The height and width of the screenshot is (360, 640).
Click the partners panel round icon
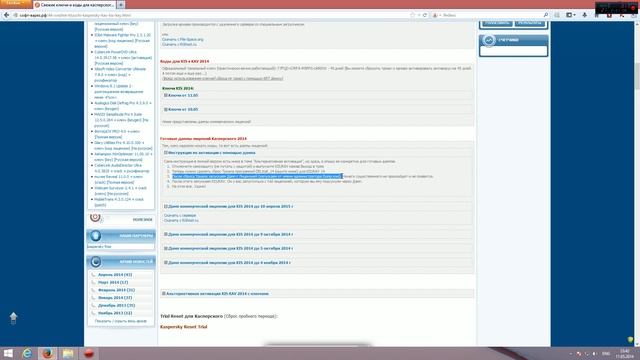(x=96, y=236)
